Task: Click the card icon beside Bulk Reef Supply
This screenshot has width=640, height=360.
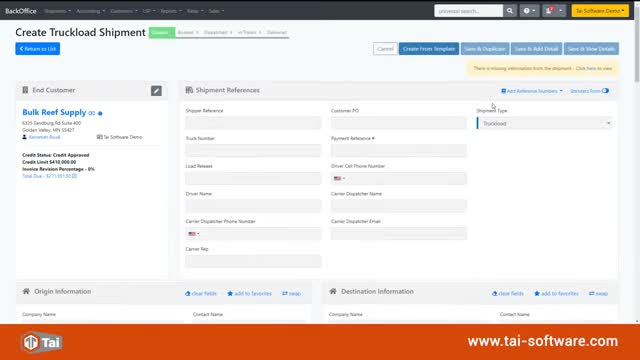Action: [x=92, y=113]
